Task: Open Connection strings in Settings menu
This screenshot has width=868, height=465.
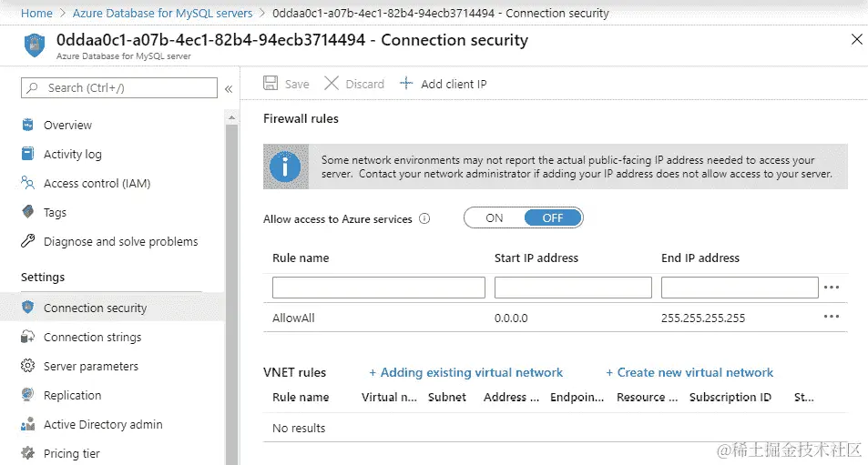Action: tap(92, 337)
